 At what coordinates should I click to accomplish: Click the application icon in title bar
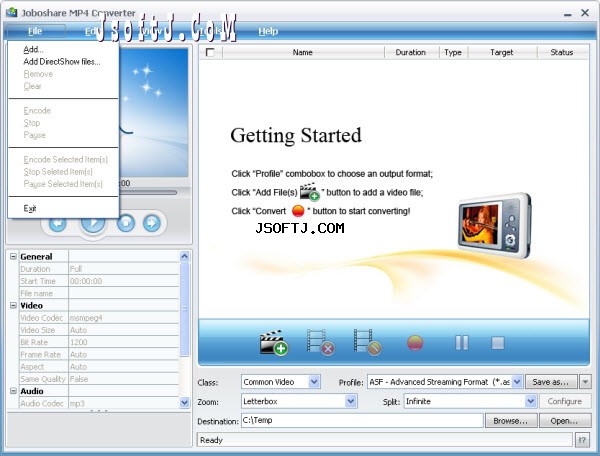click(11, 13)
